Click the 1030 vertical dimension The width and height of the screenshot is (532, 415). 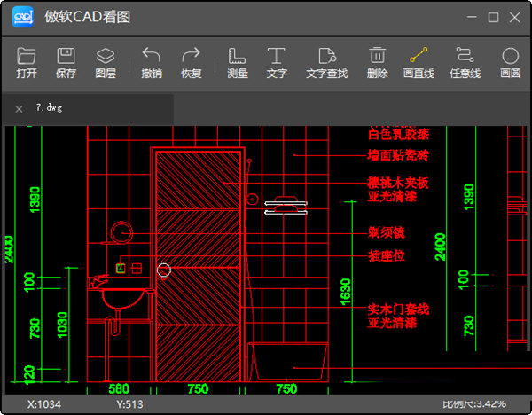[x=62, y=325]
